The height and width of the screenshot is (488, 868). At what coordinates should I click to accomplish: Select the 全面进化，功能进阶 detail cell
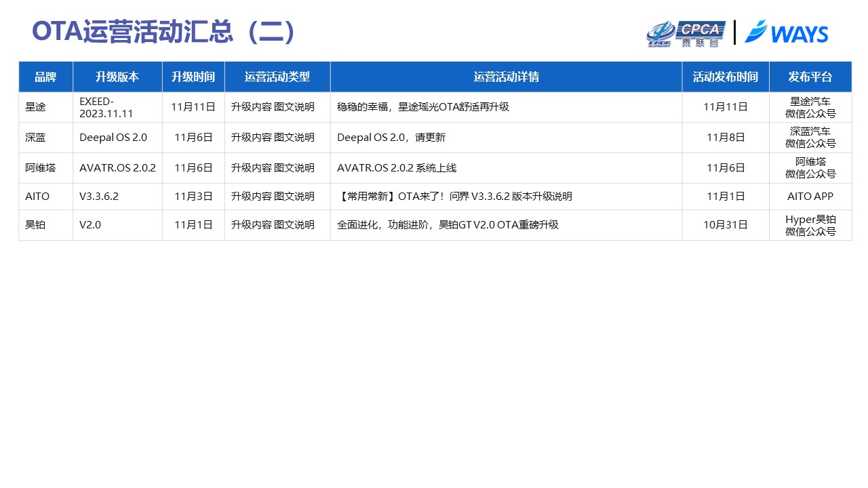click(x=506, y=225)
